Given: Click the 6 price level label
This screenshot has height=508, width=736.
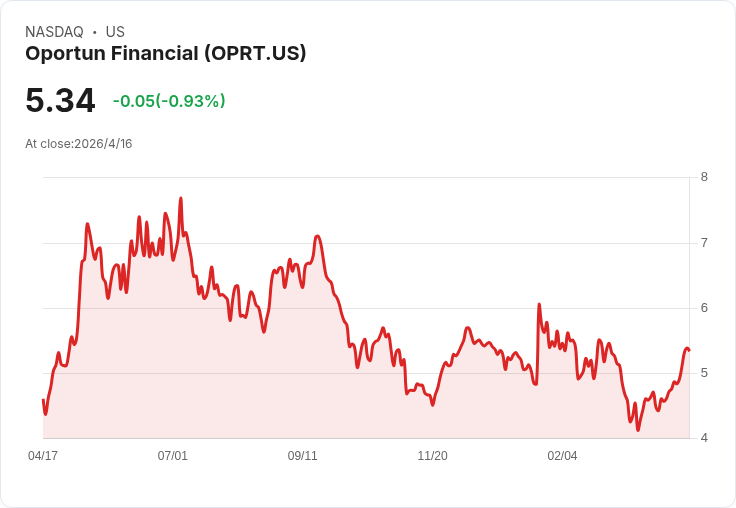Looking at the screenshot, I should tap(704, 308).
